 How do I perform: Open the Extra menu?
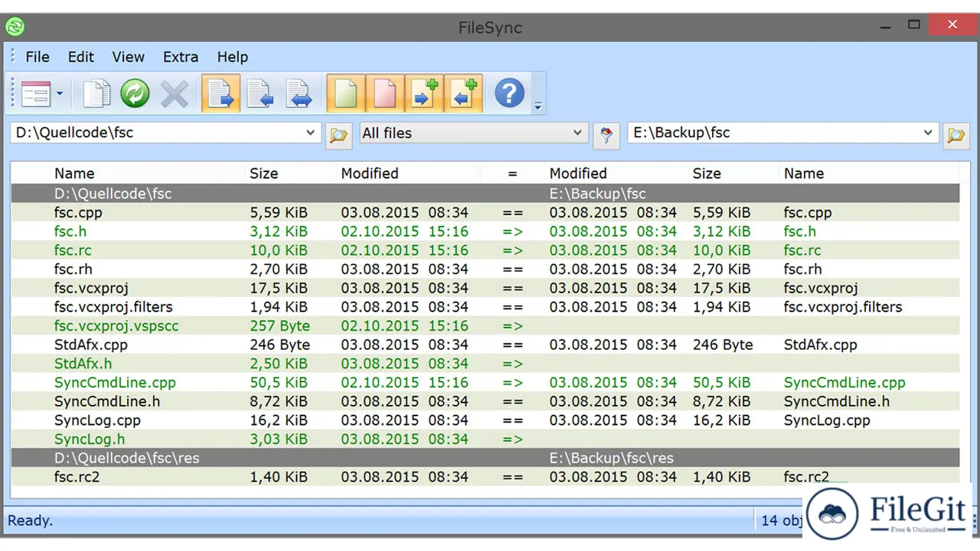[181, 57]
